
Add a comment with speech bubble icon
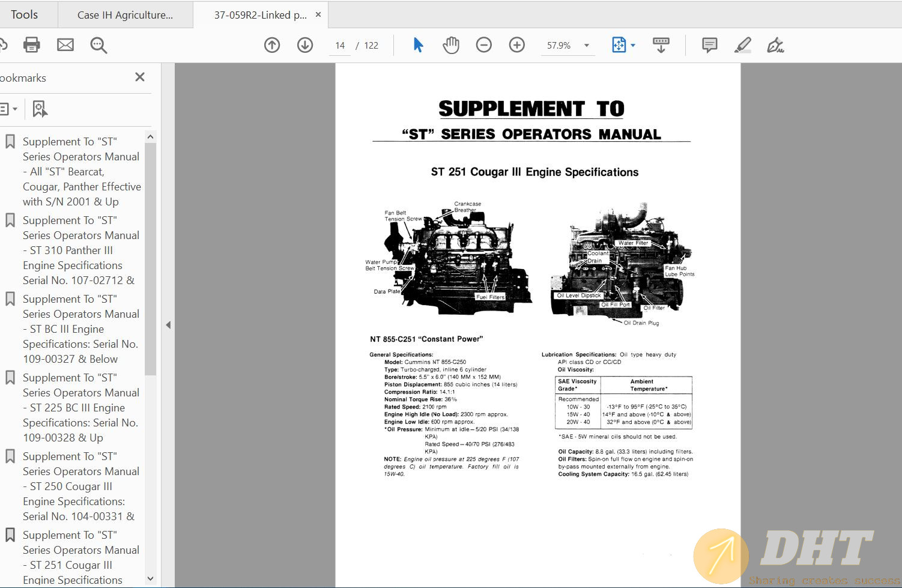tap(710, 45)
